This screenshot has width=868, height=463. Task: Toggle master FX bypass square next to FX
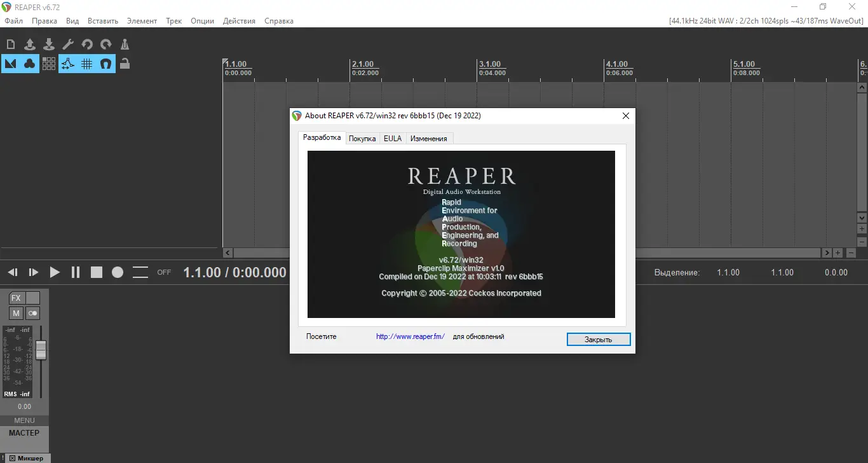click(32, 298)
